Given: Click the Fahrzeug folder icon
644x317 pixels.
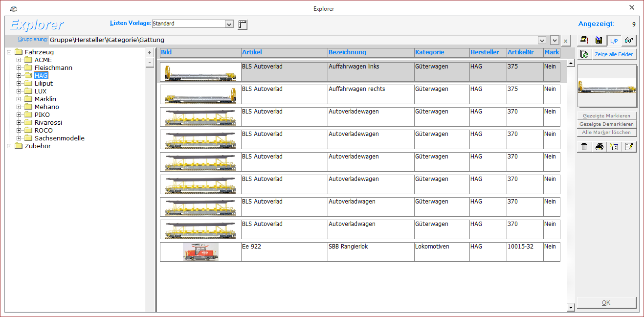Looking at the screenshot, I should 19,52.
